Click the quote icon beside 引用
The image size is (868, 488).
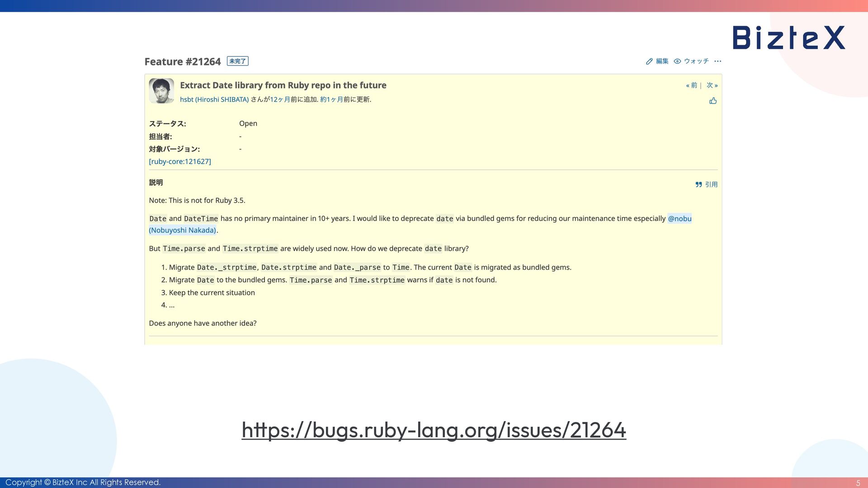[x=698, y=184]
